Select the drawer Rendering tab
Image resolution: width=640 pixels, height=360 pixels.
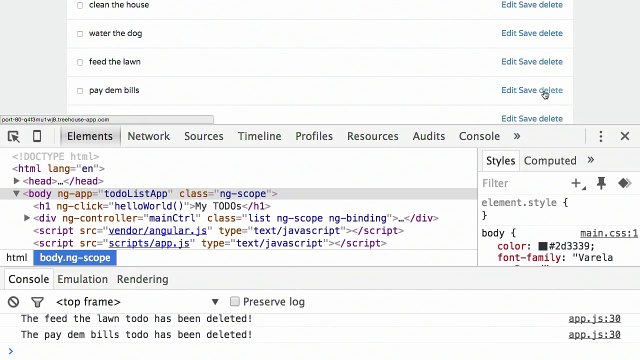coord(142,279)
